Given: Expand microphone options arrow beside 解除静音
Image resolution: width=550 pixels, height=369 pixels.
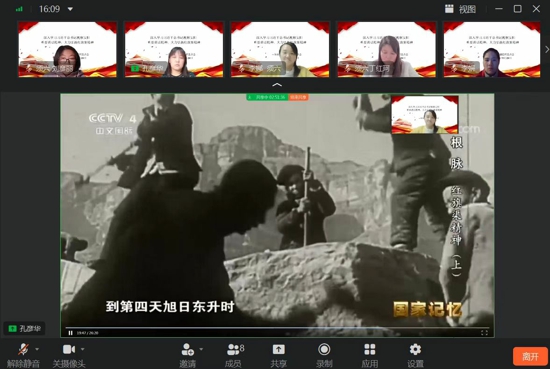Looking at the screenshot, I should pyautogui.click(x=37, y=349).
